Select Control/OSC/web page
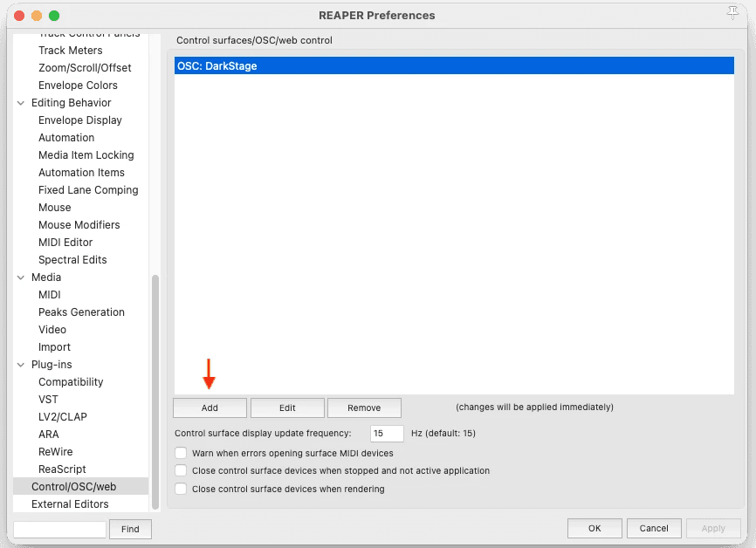Viewport: 756px width, 548px height. coord(81,487)
